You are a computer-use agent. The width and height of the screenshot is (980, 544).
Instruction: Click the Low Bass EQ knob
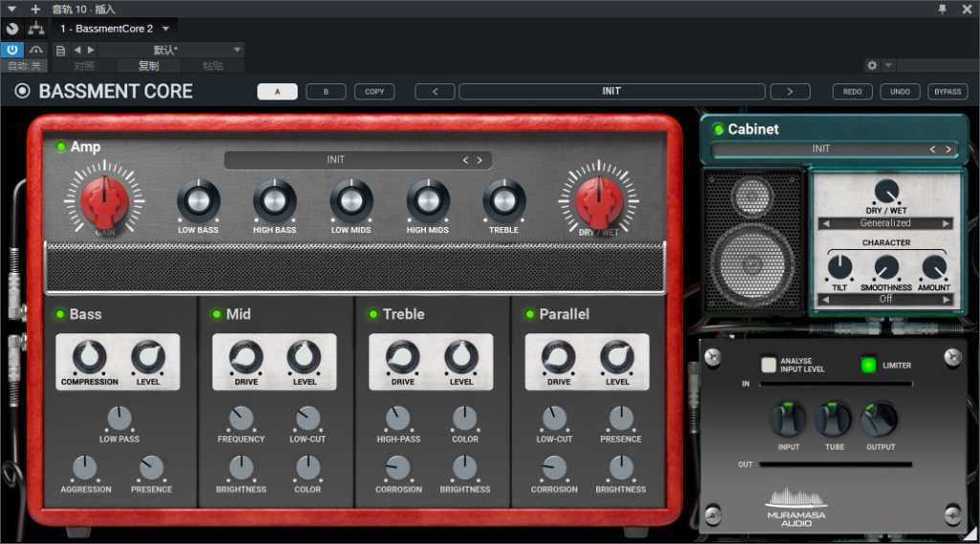pyautogui.click(x=198, y=201)
